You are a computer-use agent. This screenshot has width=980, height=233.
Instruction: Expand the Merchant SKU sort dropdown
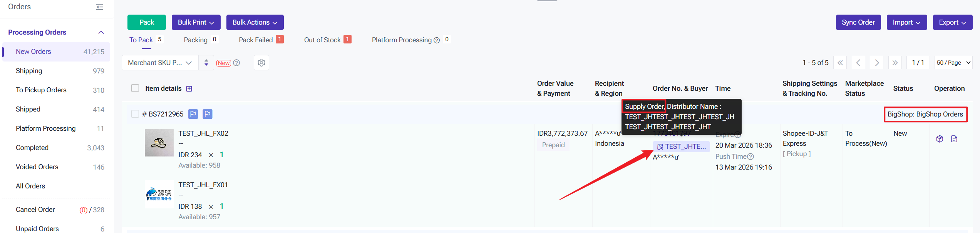(x=160, y=63)
